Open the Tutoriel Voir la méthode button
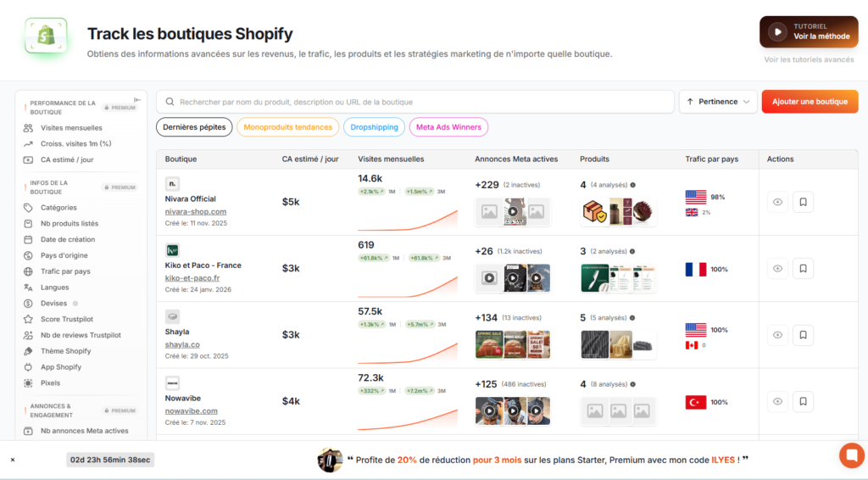This screenshot has width=868, height=480. [x=809, y=31]
